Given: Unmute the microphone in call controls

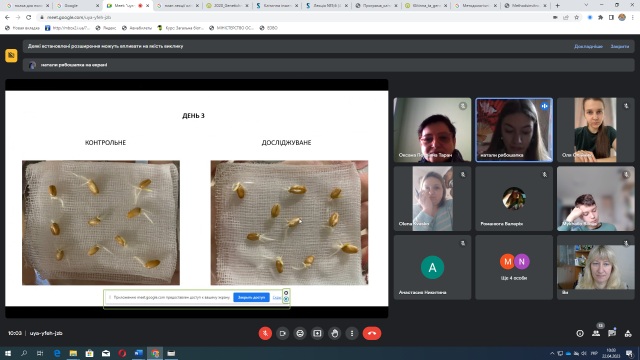Looking at the screenshot, I should [265, 333].
